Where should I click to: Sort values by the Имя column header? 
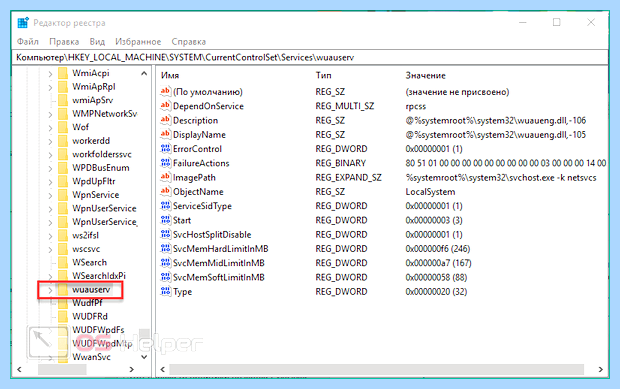tap(170, 75)
